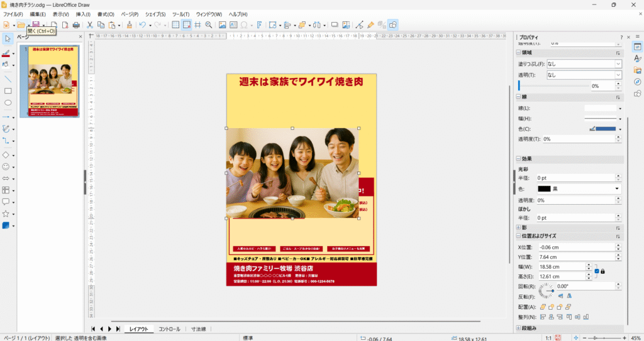Toggle Snap to Grid icon

pyautogui.click(x=186, y=25)
